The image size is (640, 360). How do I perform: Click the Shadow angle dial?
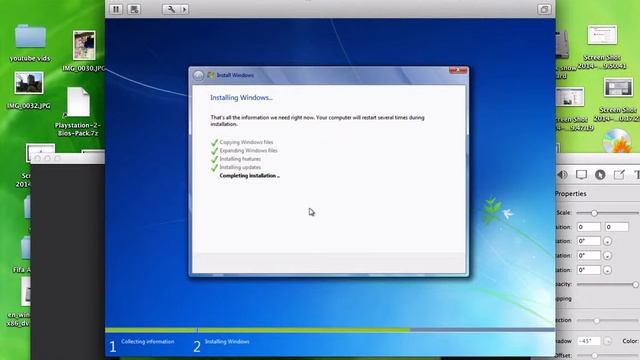pos(607,341)
